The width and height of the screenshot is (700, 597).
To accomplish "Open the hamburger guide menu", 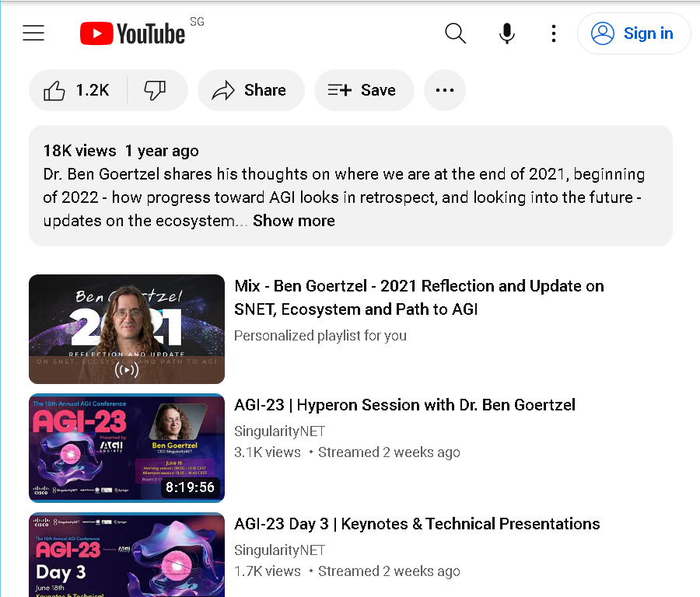I will (33, 33).
